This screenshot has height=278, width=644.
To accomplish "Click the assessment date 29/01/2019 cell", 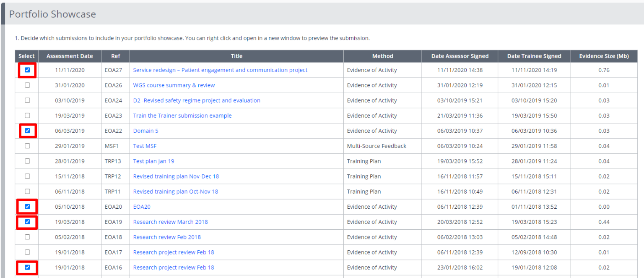I will [x=70, y=146].
